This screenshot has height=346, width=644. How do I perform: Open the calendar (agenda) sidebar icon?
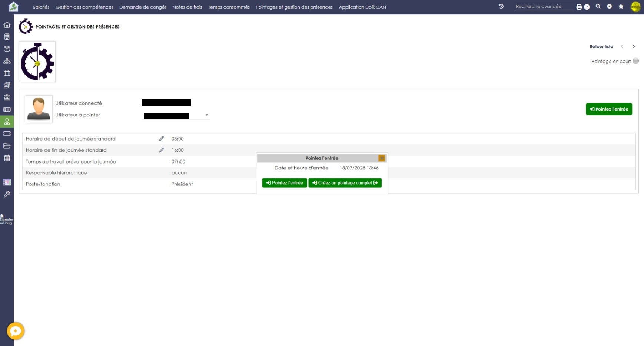(7, 158)
